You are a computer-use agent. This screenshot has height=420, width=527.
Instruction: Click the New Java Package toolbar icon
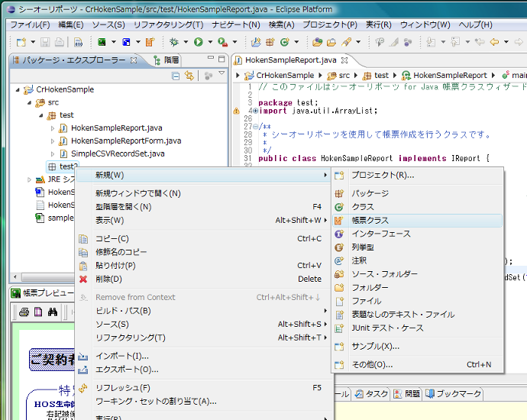270,42
